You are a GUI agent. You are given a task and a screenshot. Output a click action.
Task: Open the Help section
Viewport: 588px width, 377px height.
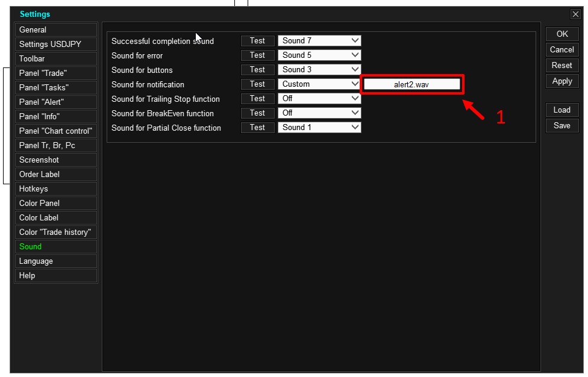pyautogui.click(x=56, y=275)
